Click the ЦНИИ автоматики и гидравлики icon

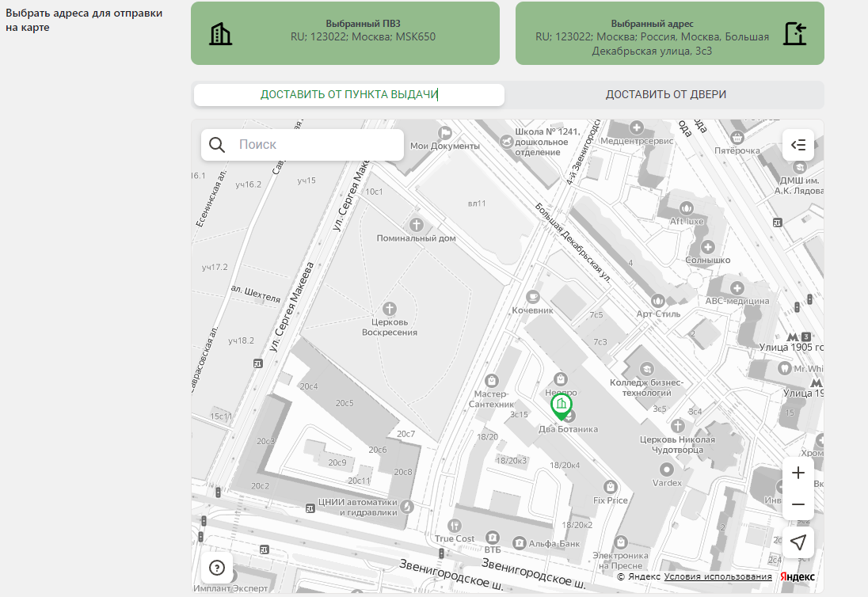(407, 506)
